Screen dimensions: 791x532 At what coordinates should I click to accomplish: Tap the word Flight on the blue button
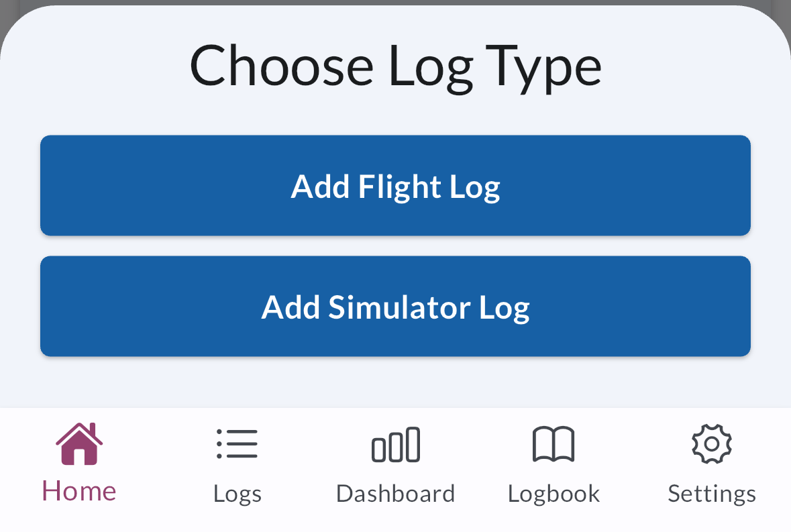pyautogui.click(x=399, y=187)
